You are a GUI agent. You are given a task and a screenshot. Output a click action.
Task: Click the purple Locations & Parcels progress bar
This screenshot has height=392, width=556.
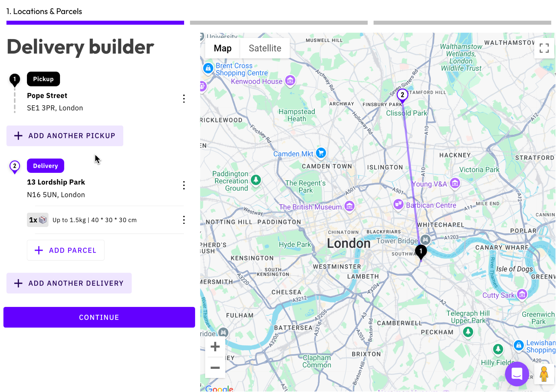[x=95, y=23]
